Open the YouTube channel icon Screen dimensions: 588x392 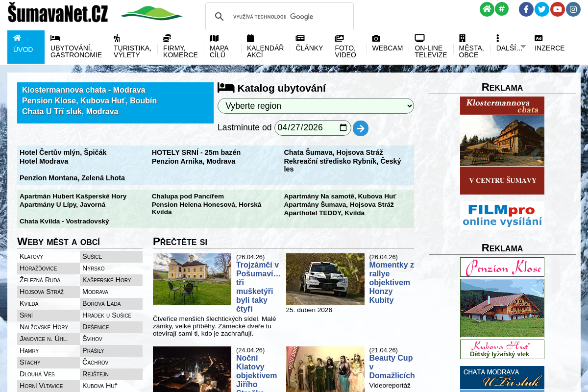tap(558, 9)
